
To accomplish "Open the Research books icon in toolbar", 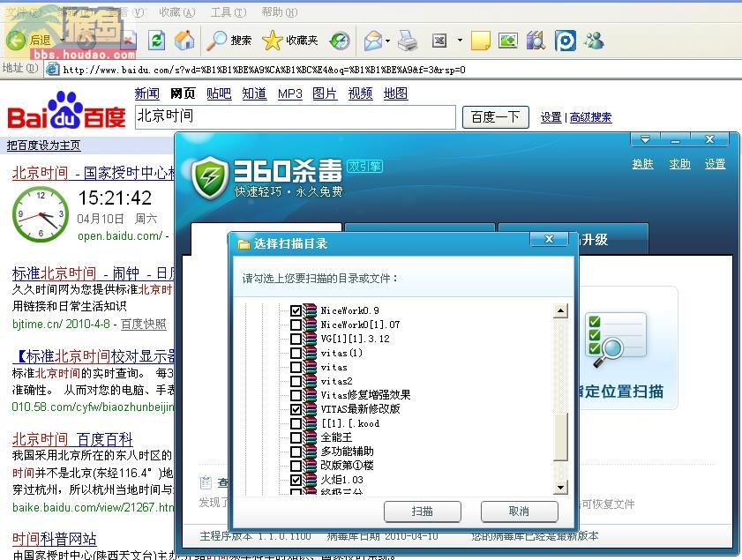I will 536,41.
